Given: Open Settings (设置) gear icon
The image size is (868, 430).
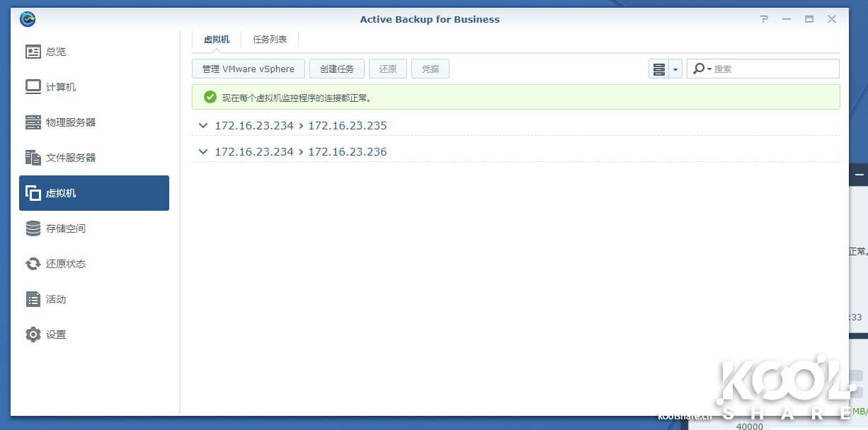Looking at the screenshot, I should 33,335.
